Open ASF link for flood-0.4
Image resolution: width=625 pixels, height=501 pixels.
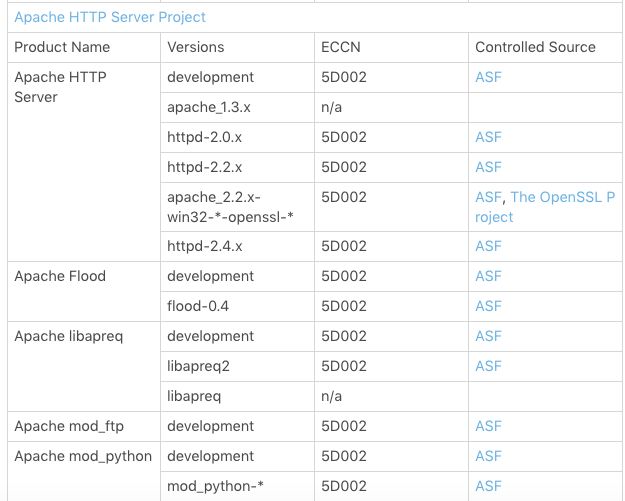[488, 306]
